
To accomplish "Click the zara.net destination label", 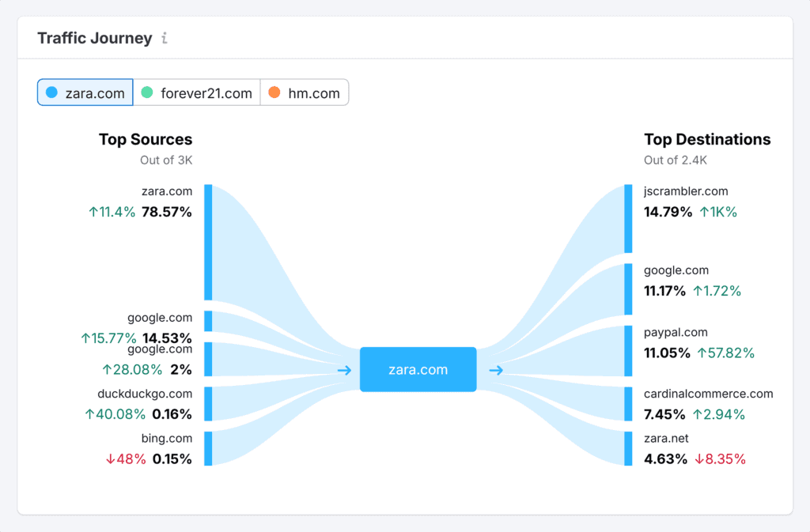I will 665,438.
